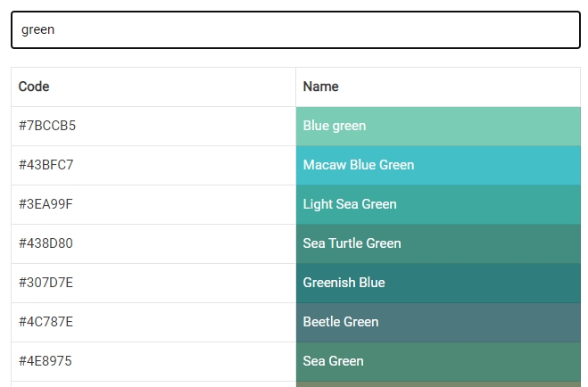The width and height of the screenshot is (588, 387).
Task: Click the divider between Code and Name headers
Action: 295,86
